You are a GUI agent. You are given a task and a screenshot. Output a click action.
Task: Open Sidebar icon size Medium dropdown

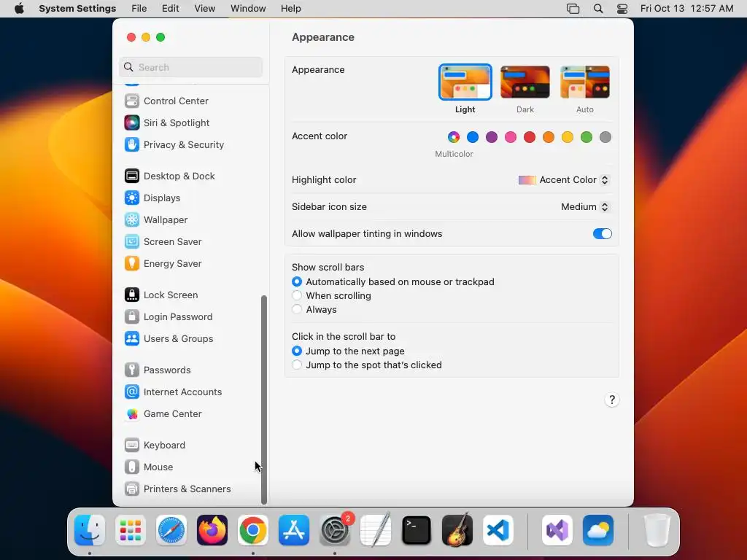[x=584, y=206]
